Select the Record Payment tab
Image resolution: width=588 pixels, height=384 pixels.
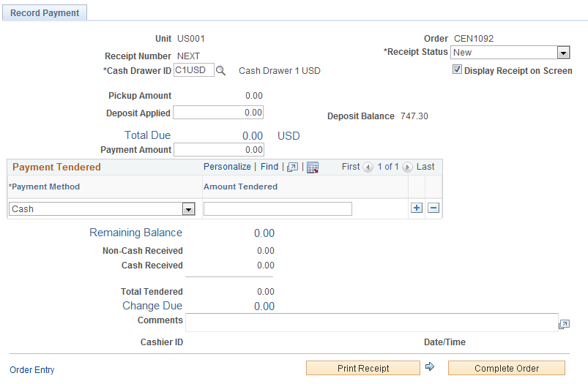click(45, 12)
